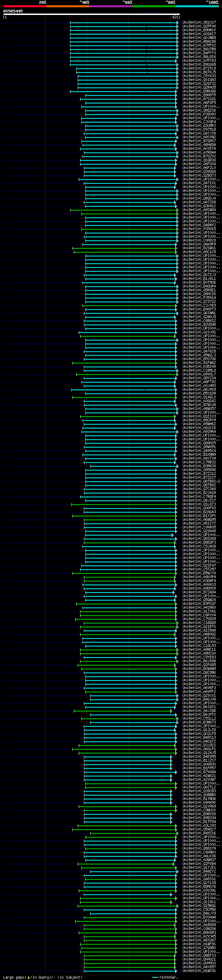Open hit UniRef100_Q485C4
This screenshot has width=222, height=980.
pos(199,451)
